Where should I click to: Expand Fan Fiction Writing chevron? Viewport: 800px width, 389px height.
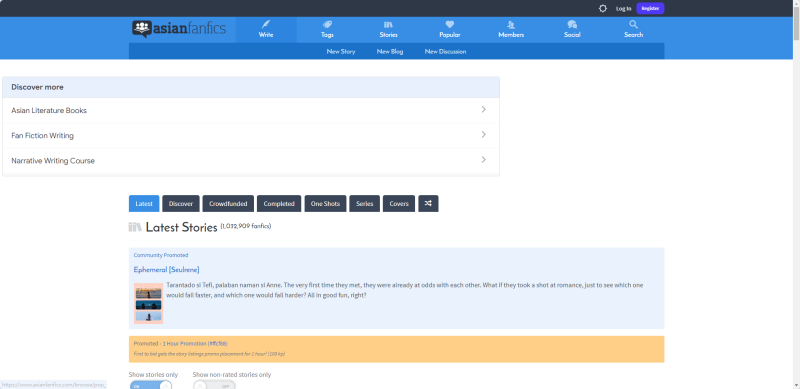pos(484,134)
